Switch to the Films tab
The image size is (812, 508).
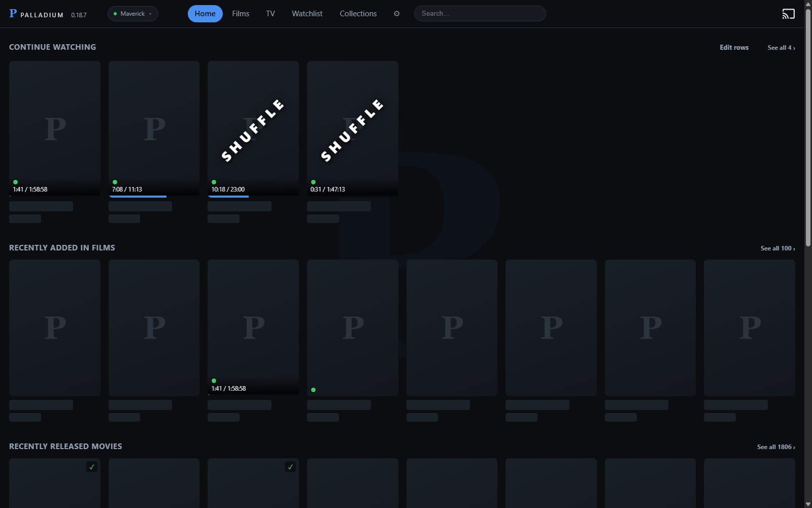[241, 14]
